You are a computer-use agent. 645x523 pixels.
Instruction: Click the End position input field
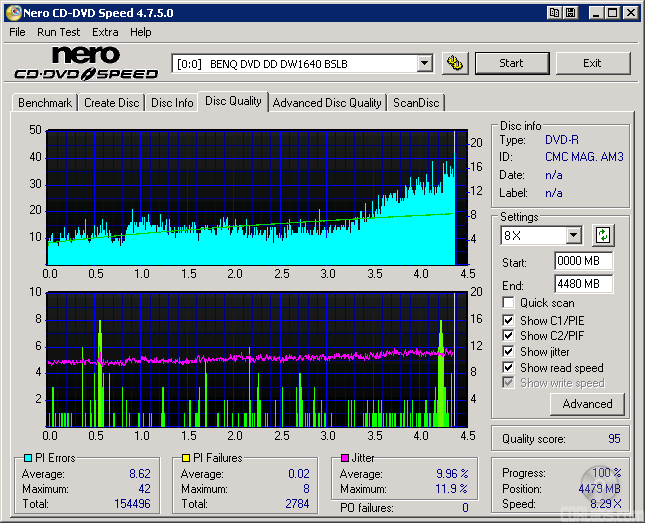point(583,284)
